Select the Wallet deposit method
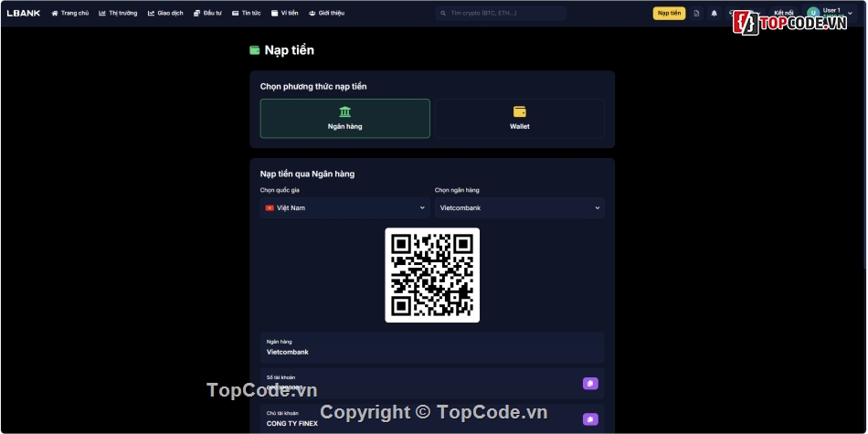The width and height of the screenshot is (868, 434). [519, 119]
